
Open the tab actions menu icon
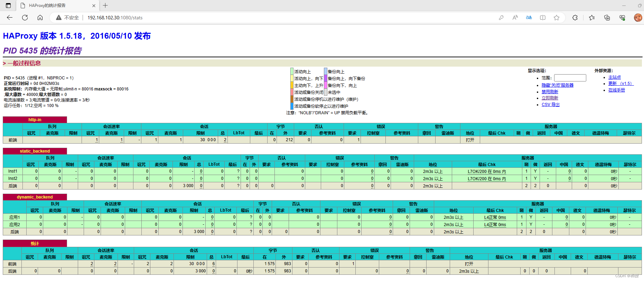pyautogui.click(x=8, y=6)
